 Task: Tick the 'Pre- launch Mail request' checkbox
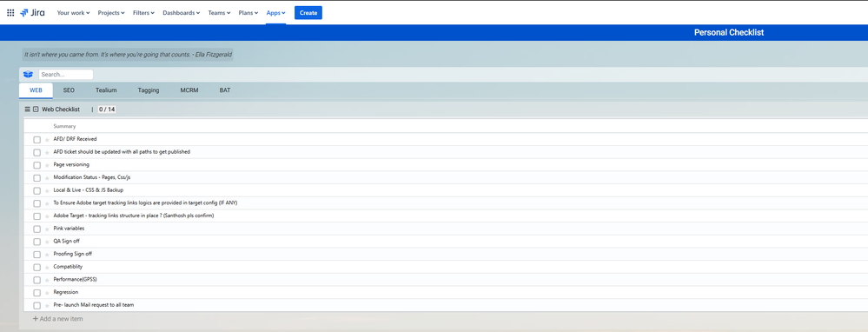click(x=37, y=305)
